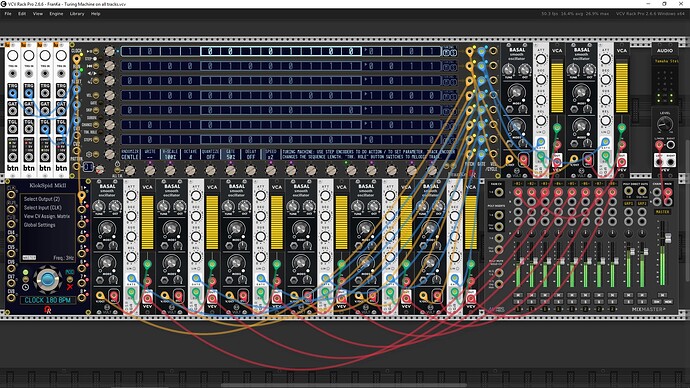
Task: Select the WRITE parameter cell
Action: [x=150, y=154]
